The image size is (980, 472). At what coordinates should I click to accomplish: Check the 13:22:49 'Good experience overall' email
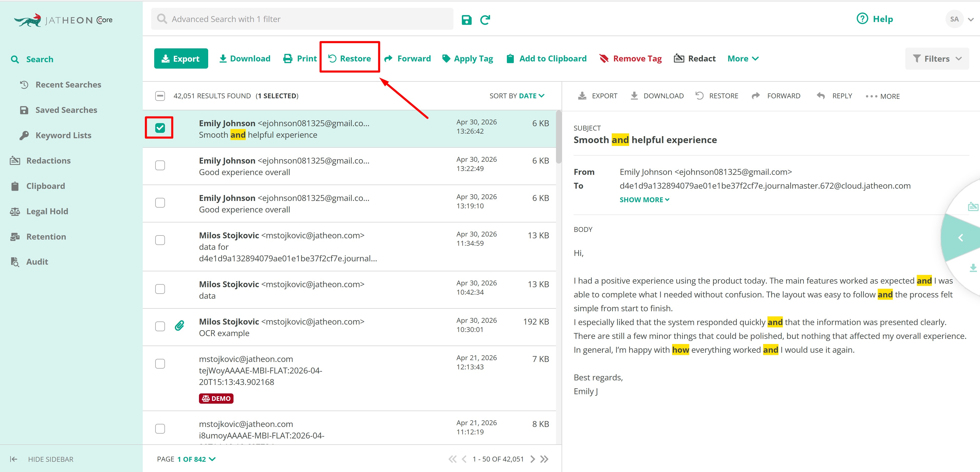click(x=160, y=165)
